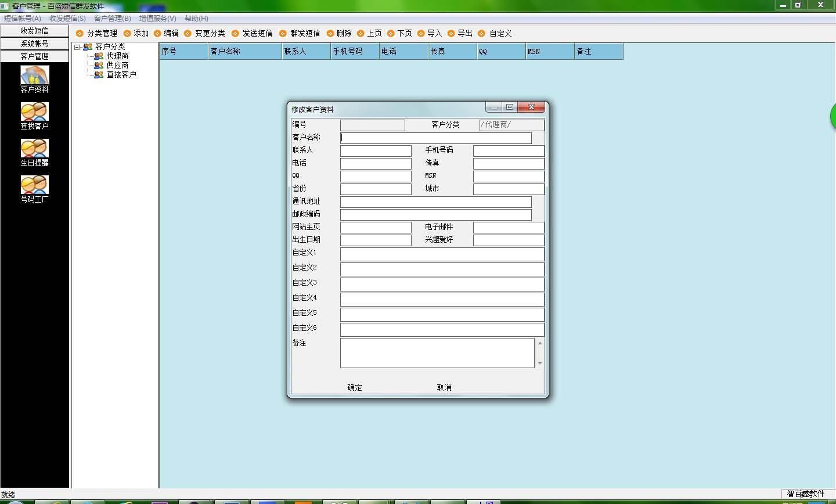Open the 短信帐号(A) menu

click(x=23, y=19)
